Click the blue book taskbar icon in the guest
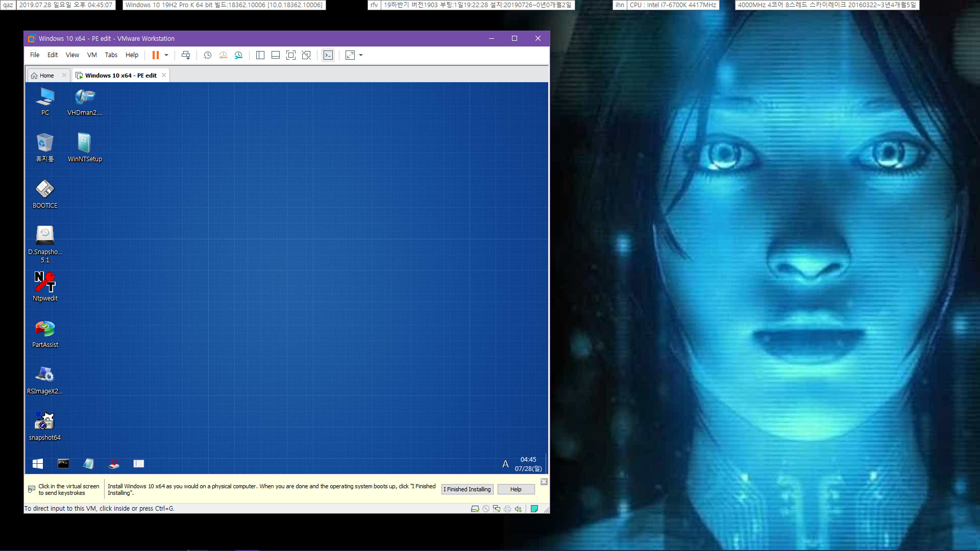The width and height of the screenshot is (980, 551). (88, 464)
